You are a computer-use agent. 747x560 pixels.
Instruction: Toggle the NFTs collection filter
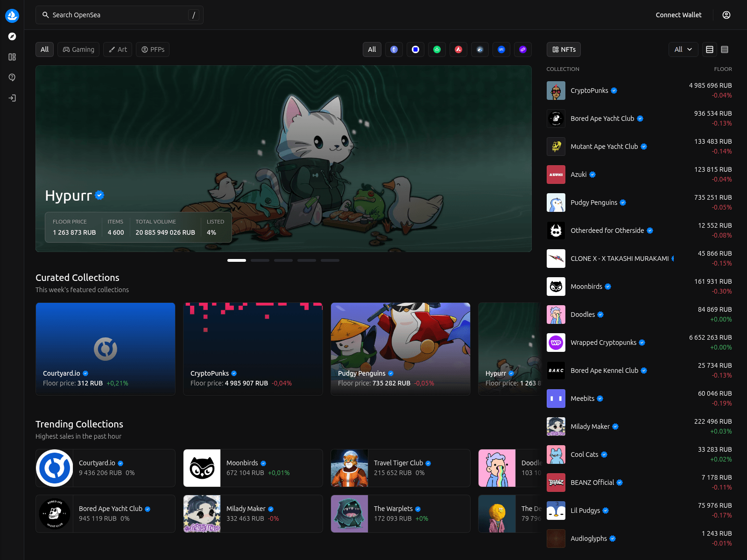[x=564, y=49]
